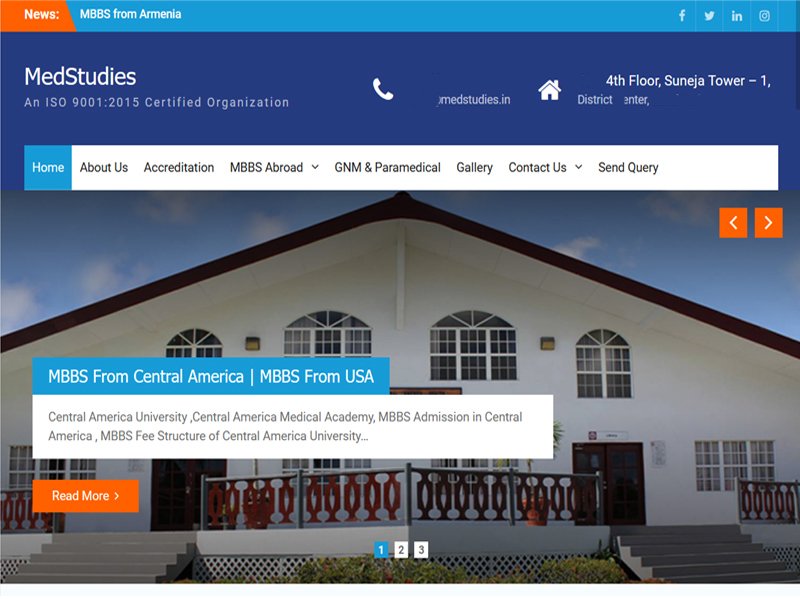The width and height of the screenshot is (800, 600).
Task: Open the GNM & Paramedical menu item
Action: tap(387, 167)
